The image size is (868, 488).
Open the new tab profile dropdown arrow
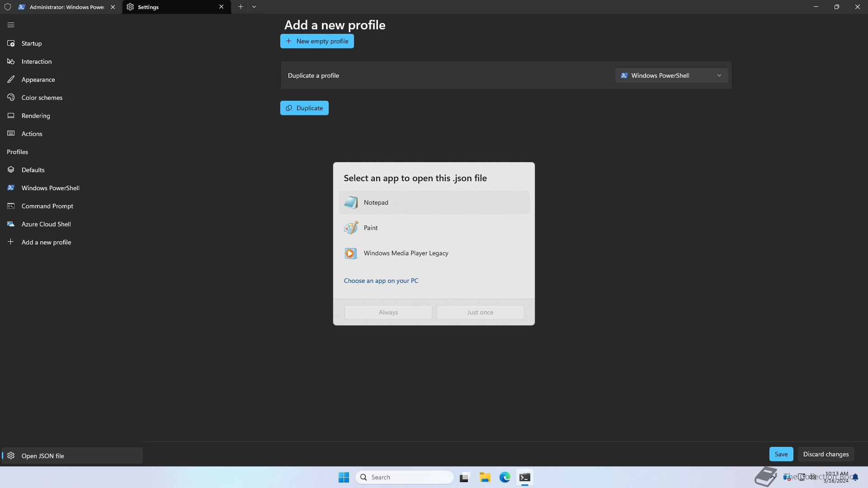coord(254,7)
